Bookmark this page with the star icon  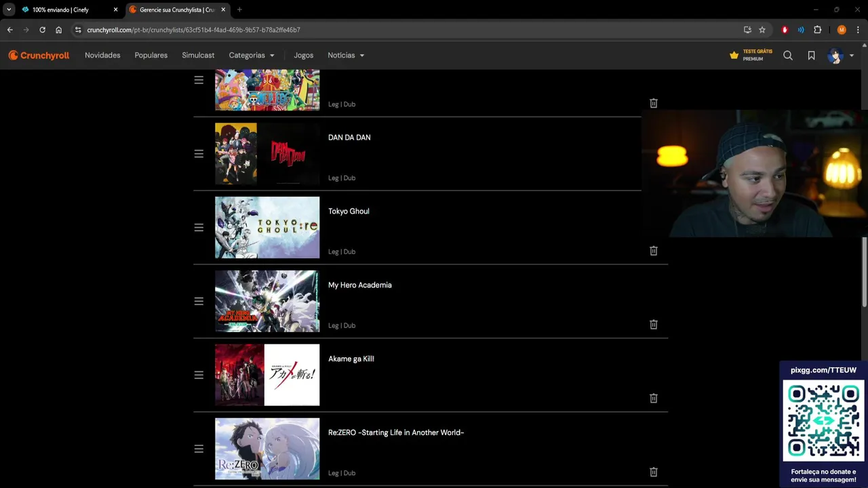coord(762,30)
